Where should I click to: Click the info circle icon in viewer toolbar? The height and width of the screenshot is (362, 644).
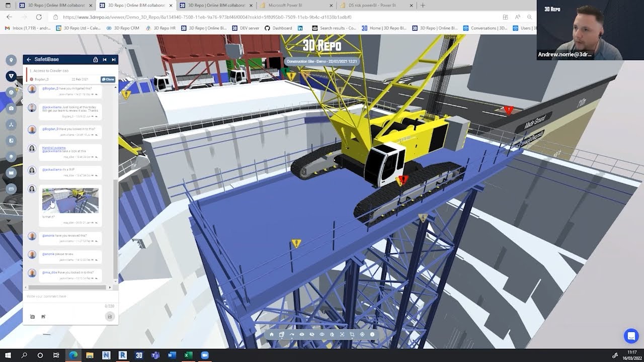point(372,334)
